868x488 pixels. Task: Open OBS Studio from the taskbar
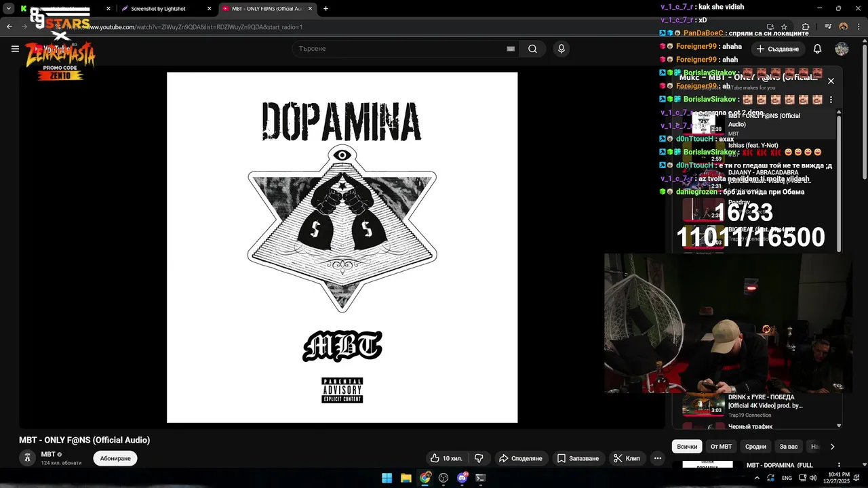click(443, 478)
